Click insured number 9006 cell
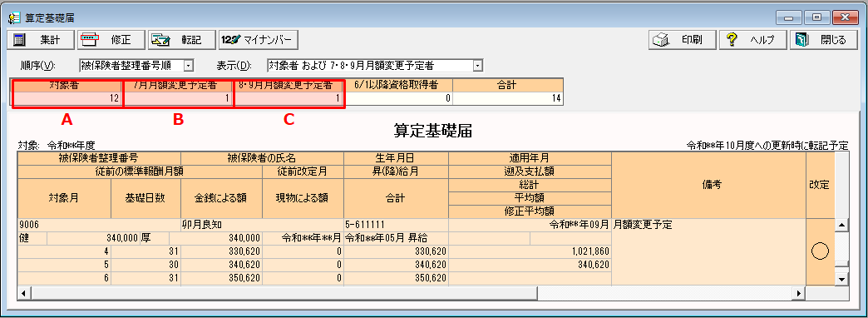 (x=99, y=226)
